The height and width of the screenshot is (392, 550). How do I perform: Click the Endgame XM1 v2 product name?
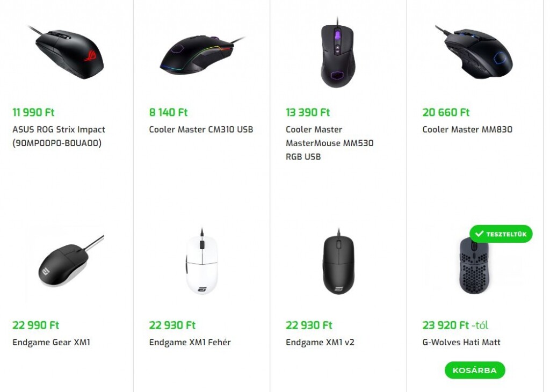pyautogui.click(x=320, y=342)
